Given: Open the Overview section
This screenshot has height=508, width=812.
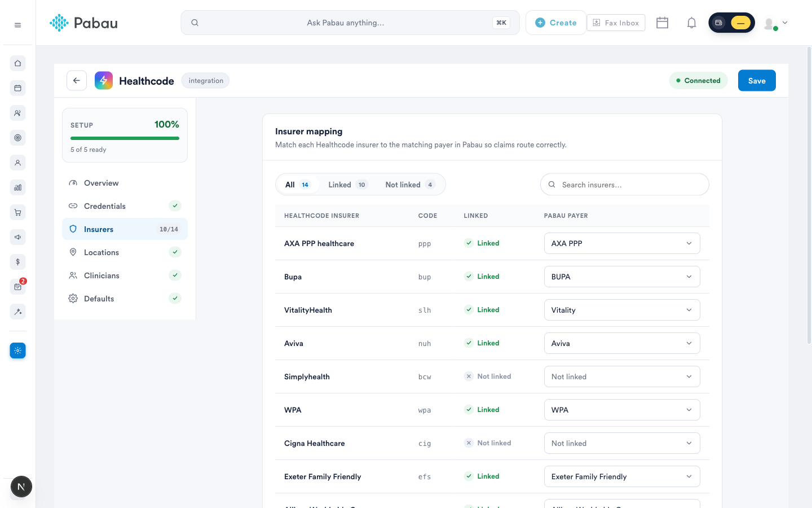Looking at the screenshot, I should click(x=125, y=183).
